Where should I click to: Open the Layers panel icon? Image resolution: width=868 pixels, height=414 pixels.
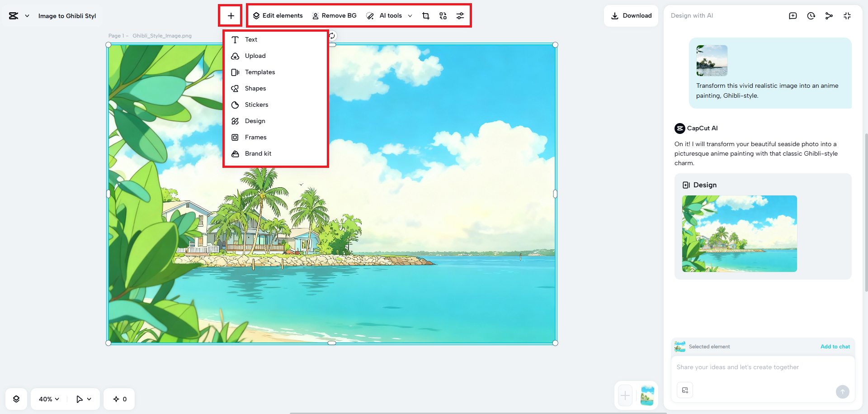16,399
